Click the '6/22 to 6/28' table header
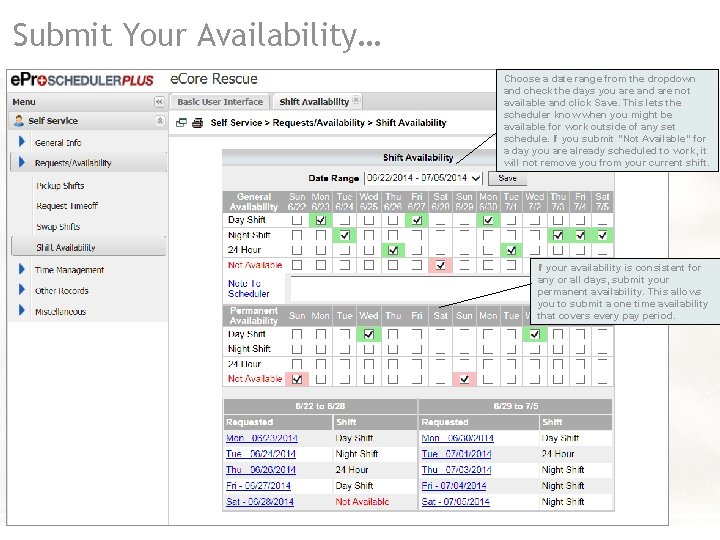Screen dimensions: 720x540 (x=321, y=406)
